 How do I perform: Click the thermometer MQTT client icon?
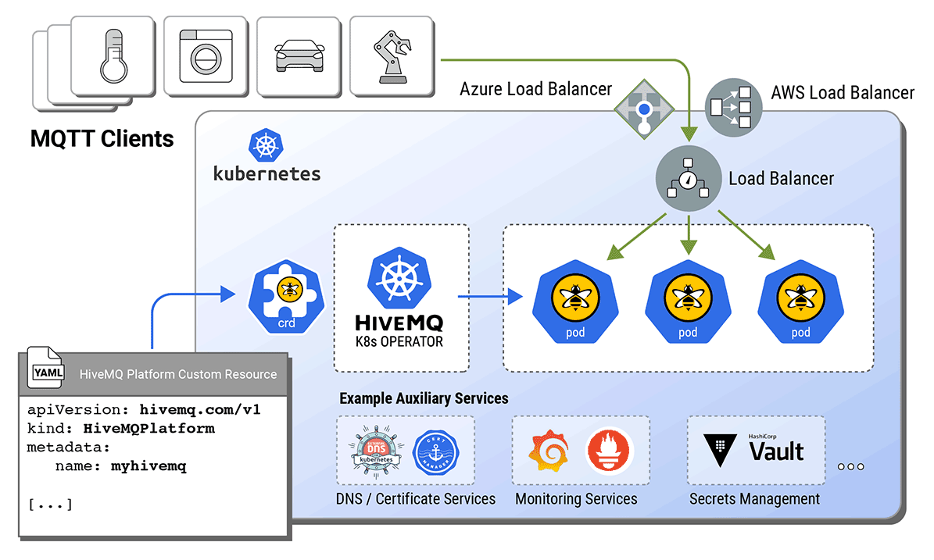113,56
